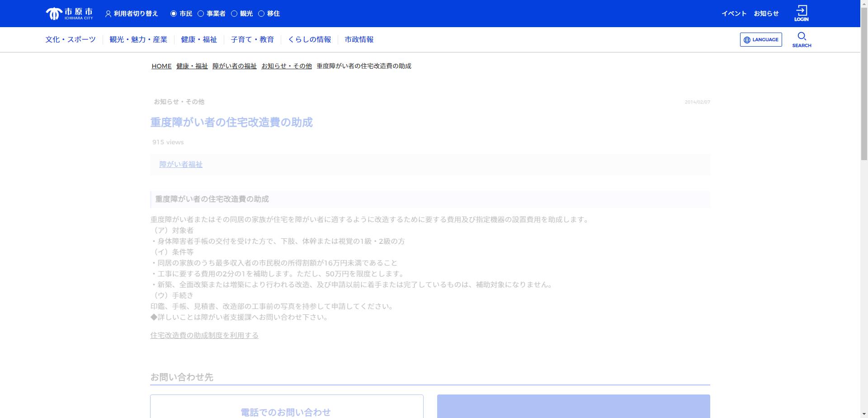This screenshot has width=868, height=418.
Task: Click the Ichihara City logo
Action: pos(69,14)
